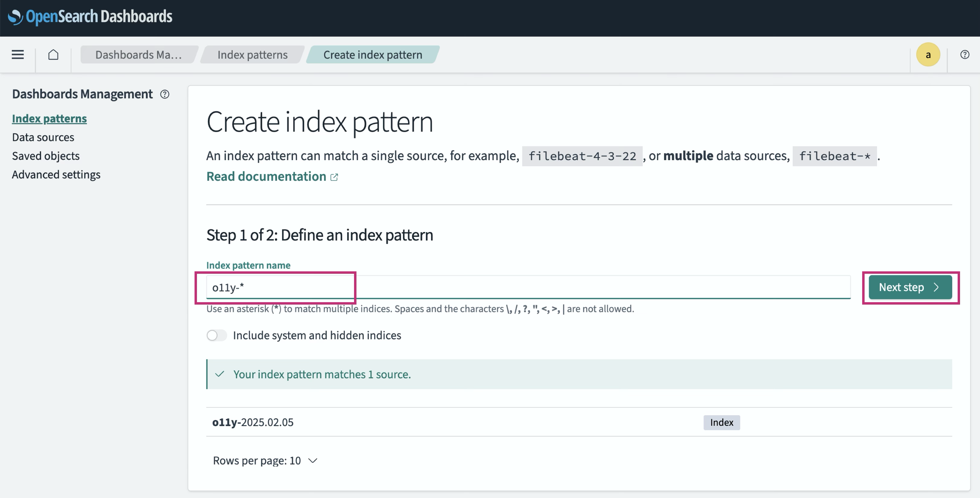
Task: Open the help icon in the header
Action: 965,55
